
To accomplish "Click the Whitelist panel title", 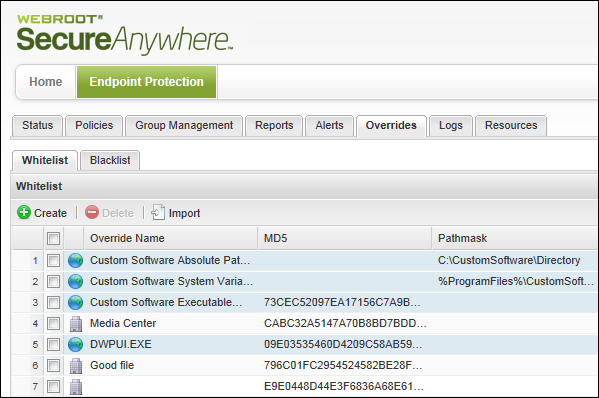I will [x=39, y=186].
